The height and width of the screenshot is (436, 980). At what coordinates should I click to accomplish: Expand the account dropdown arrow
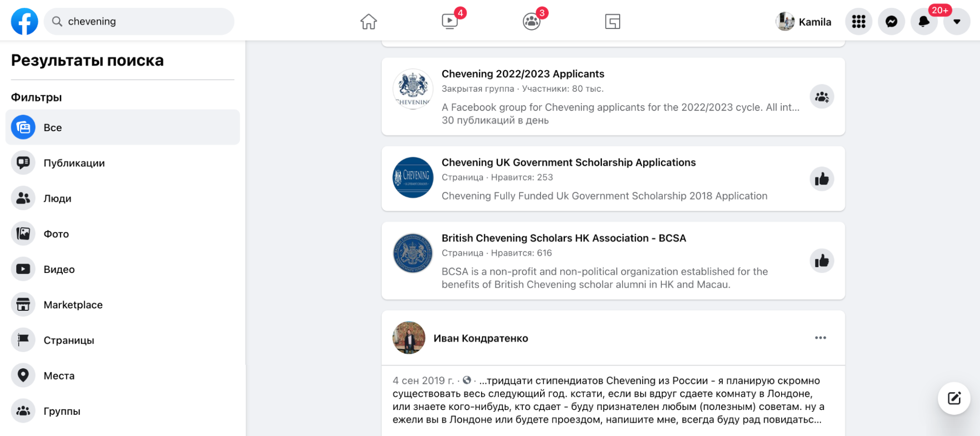(x=957, y=22)
